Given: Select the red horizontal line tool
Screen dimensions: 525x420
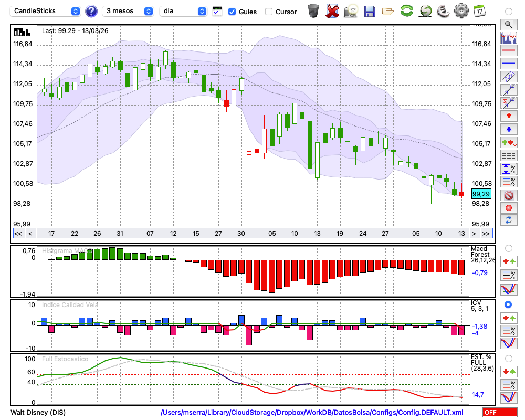Looking at the screenshot, I should [x=509, y=50].
